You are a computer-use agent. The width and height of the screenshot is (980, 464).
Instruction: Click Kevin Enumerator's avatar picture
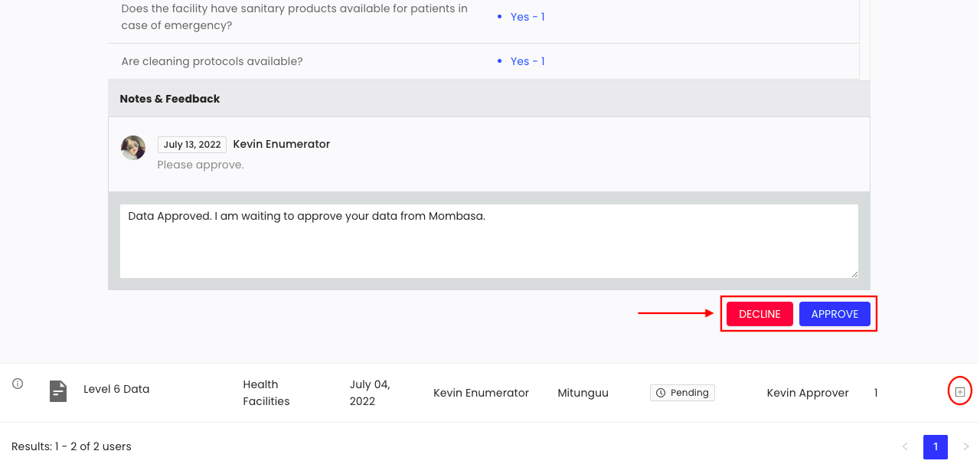(x=133, y=148)
